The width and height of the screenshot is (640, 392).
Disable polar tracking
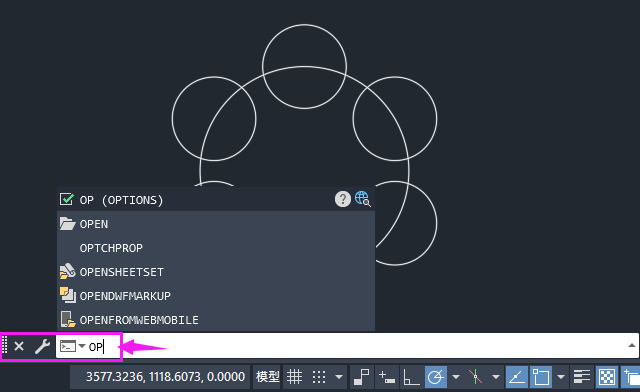[436, 376]
